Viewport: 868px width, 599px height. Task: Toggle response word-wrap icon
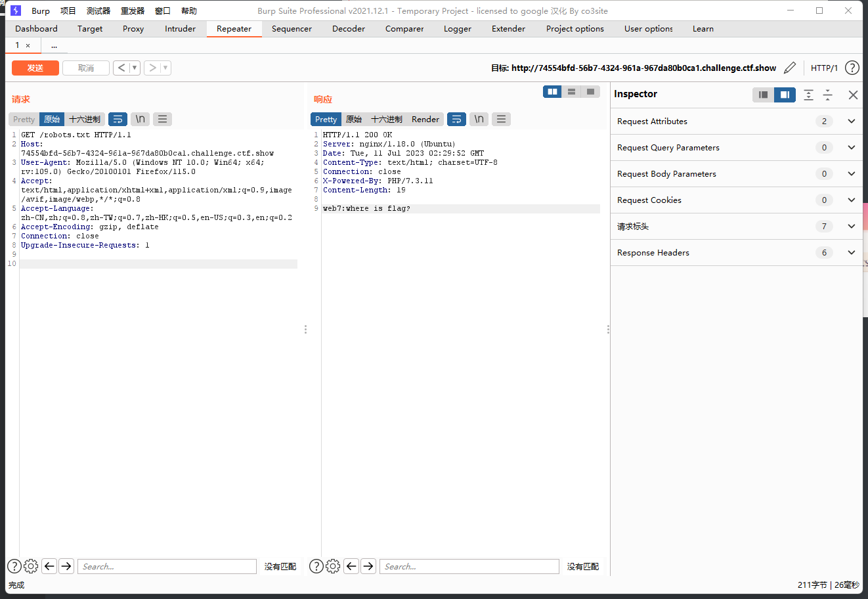pyautogui.click(x=456, y=119)
